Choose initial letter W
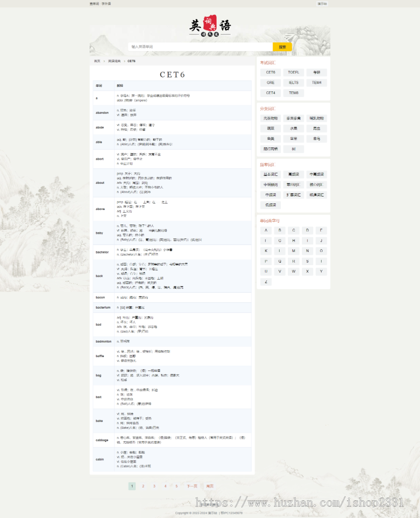420x518 pixels. coord(294,272)
